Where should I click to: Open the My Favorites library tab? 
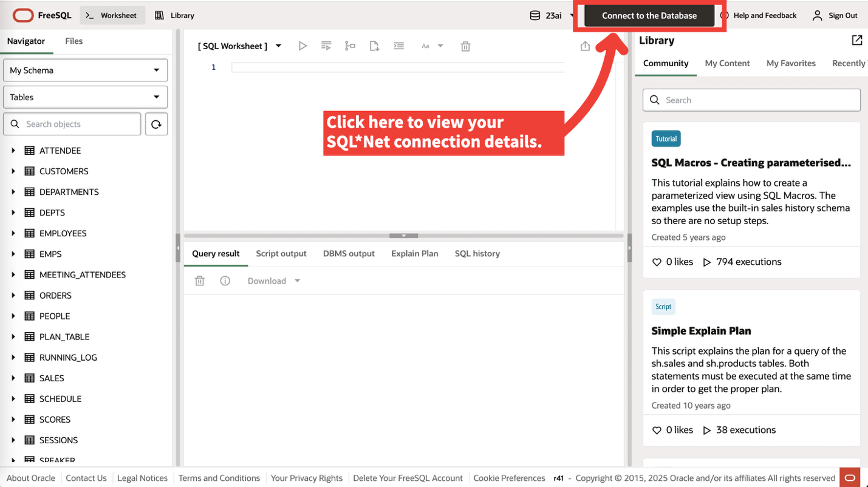790,63
